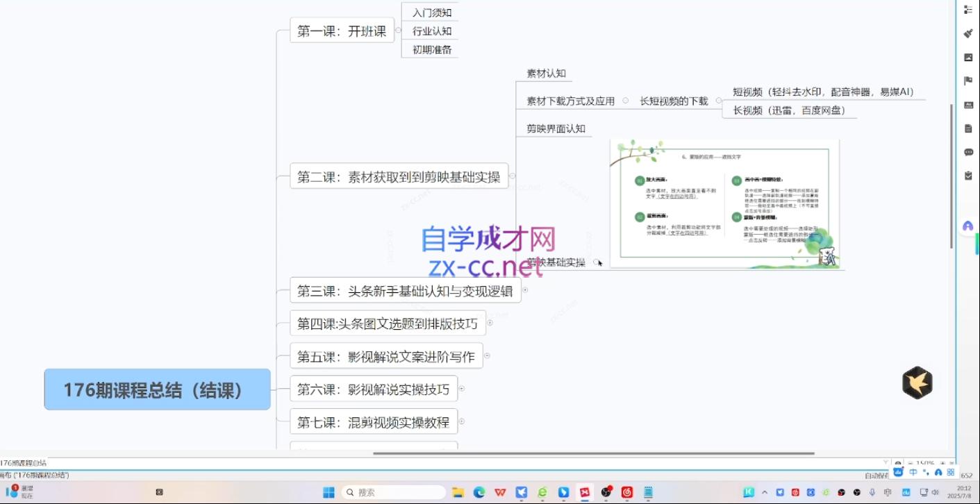Select the 剪映基础实操 subtopic

(x=556, y=262)
